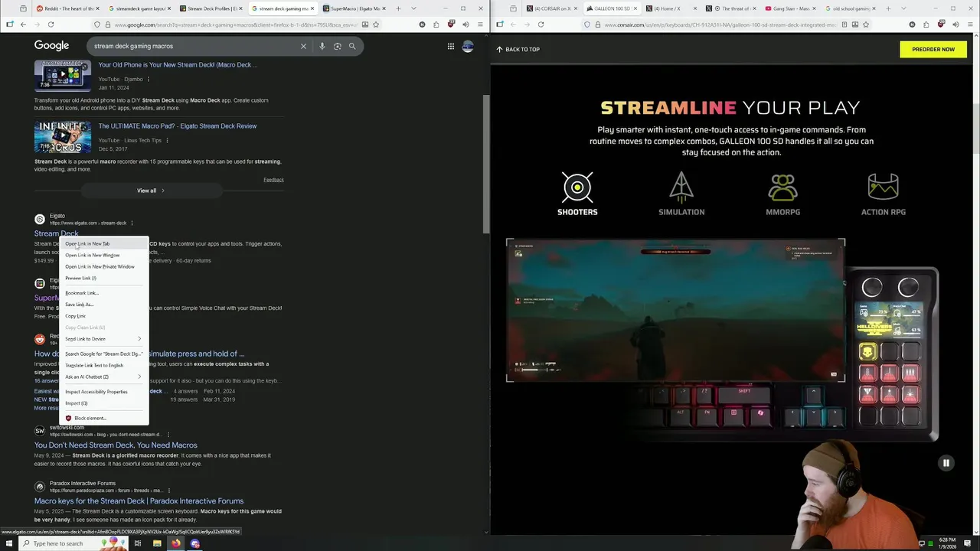Bookmark the Google page with star
This screenshot has width=980, height=551.
[376, 24]
